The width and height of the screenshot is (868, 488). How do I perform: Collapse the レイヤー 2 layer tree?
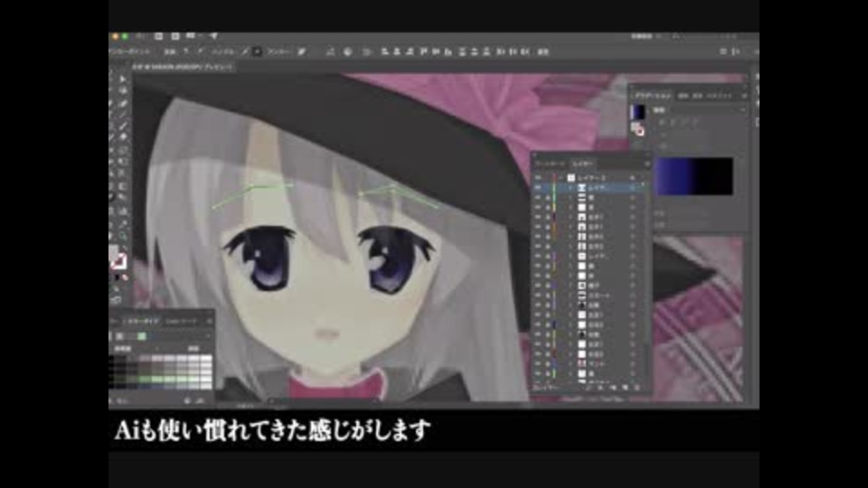(x=561, y=178)
